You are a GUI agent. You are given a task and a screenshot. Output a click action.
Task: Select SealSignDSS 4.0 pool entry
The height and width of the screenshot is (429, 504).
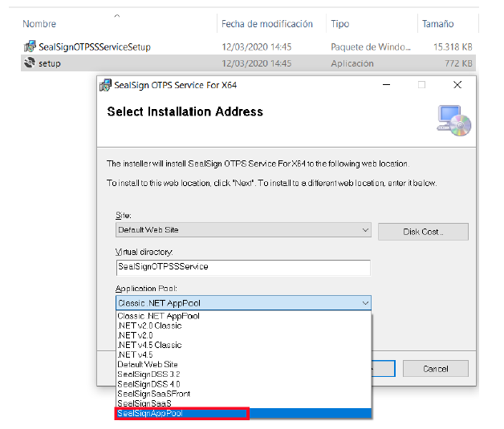tap(150, 384)
